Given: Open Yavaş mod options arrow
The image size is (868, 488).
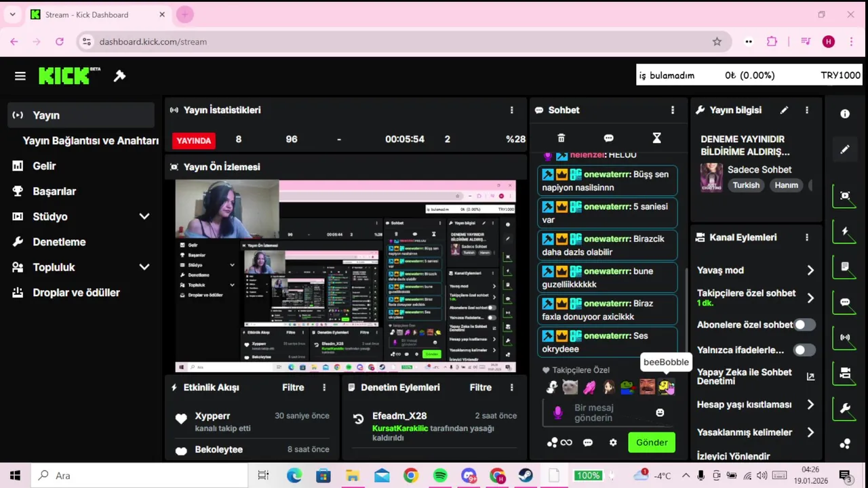Looking at the screenshot, I should [x=810, y=270].
